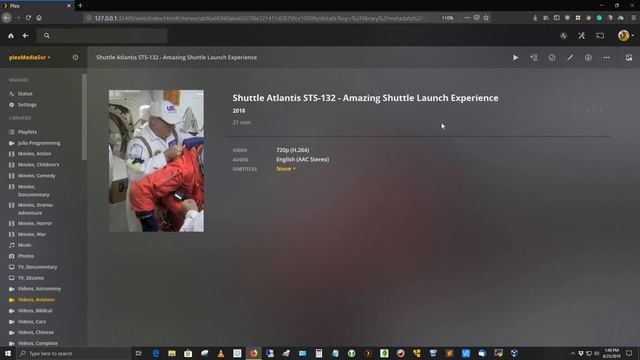The image size is (640, 360).
Task: Open the cast to player icon
Action: 600,36
